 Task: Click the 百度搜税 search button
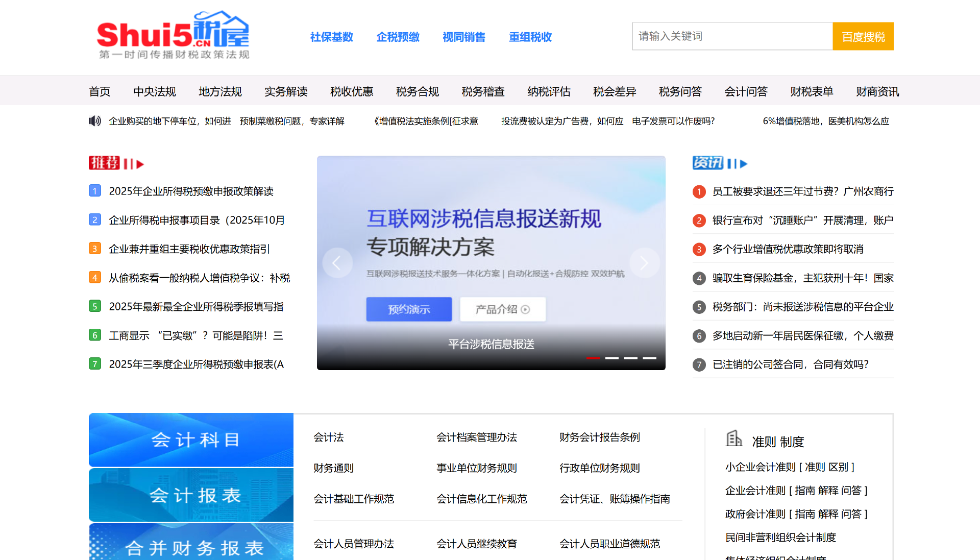click(863, 36)
